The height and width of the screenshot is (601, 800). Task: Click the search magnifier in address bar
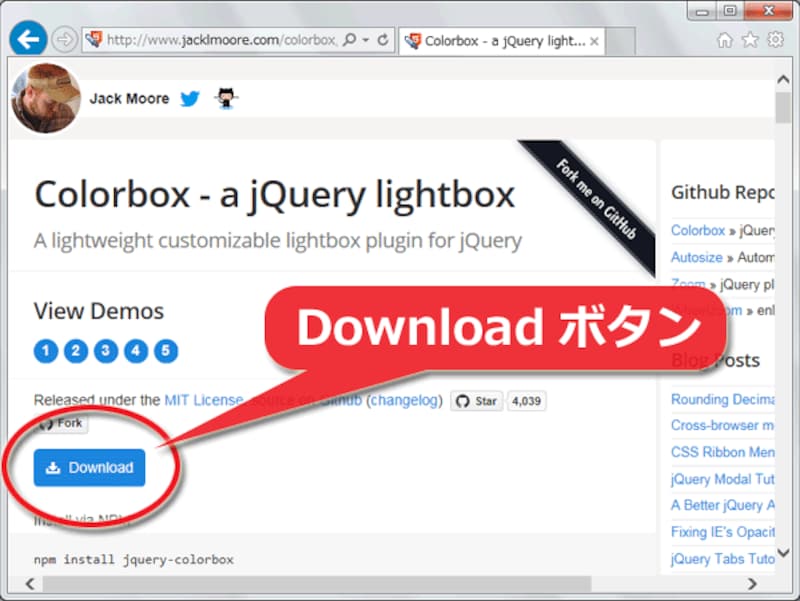(349, 39)
